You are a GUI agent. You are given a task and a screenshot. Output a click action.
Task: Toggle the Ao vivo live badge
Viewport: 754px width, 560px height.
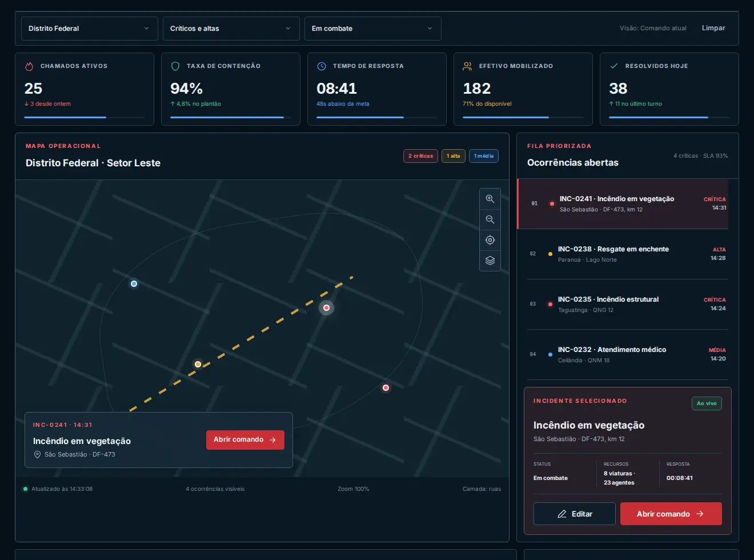pyautogui.click(x=707, y=403)
